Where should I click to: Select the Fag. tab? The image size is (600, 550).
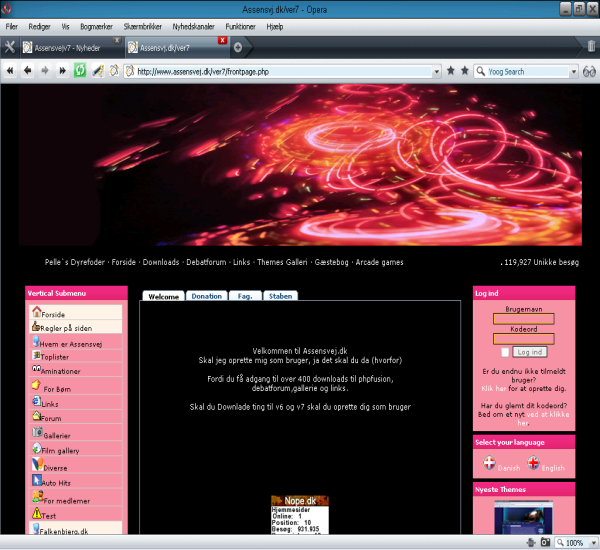tap(245, 296)
